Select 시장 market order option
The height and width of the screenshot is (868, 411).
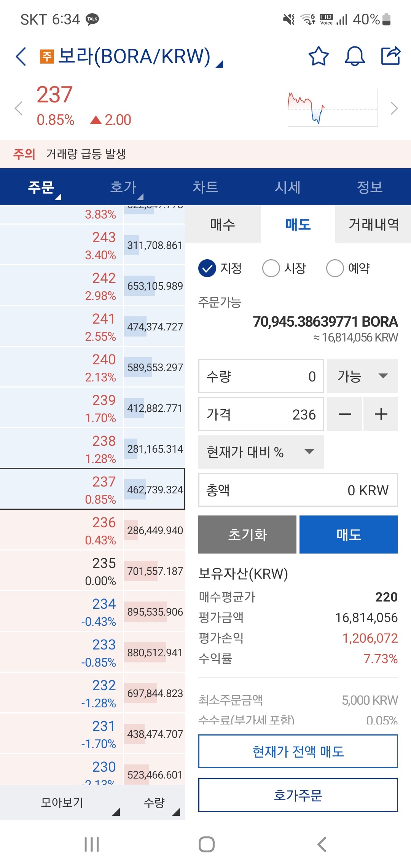284,268
